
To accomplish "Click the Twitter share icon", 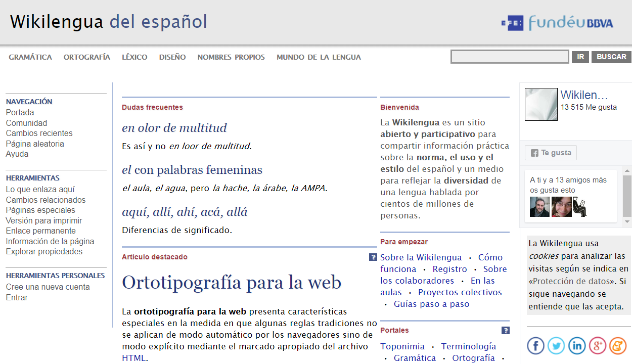I will 556,346.
